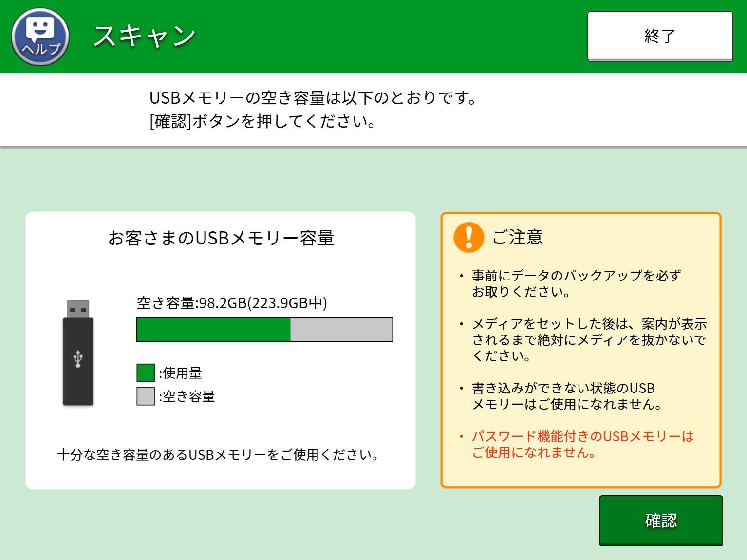Click the green 使用量 legend swatch
Screen dimensions: 747x560
tap(146, 373)
